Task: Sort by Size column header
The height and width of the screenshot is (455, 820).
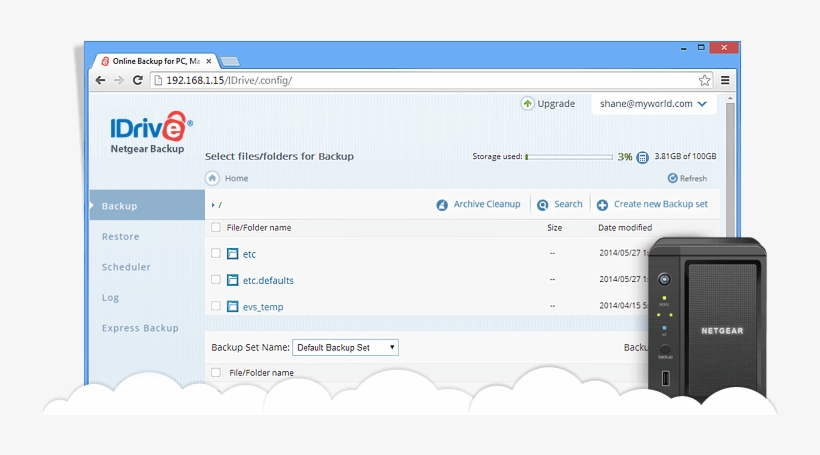Action: coord(554,228)
